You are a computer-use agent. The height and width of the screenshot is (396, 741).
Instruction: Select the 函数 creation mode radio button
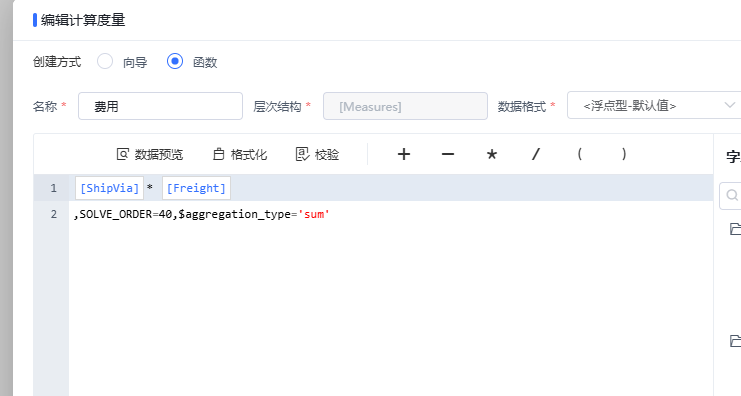175,61
